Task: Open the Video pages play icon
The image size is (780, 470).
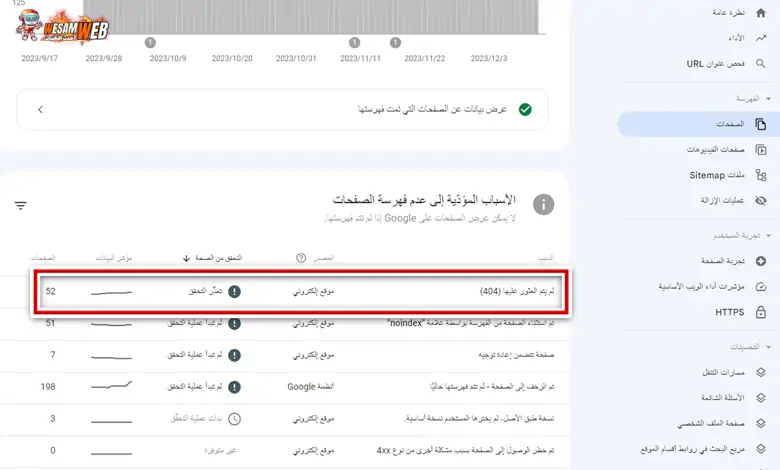Action: [761, 149]
